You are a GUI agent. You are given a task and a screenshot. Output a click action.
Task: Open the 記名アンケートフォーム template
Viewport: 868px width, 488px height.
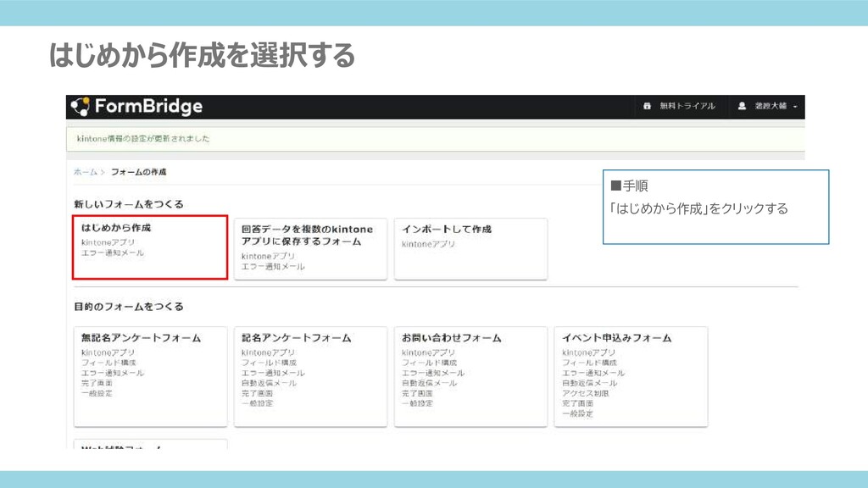(x=310, y=376)
